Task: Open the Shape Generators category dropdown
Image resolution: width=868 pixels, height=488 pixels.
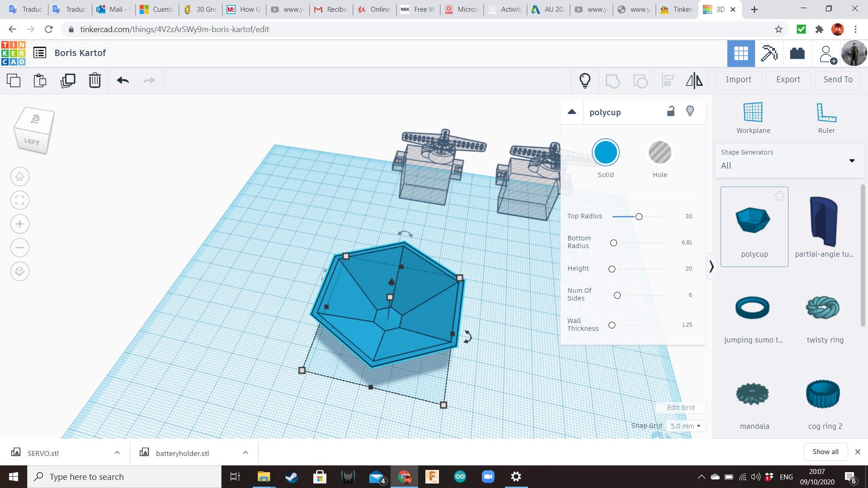Action: [x=789, y=160]
